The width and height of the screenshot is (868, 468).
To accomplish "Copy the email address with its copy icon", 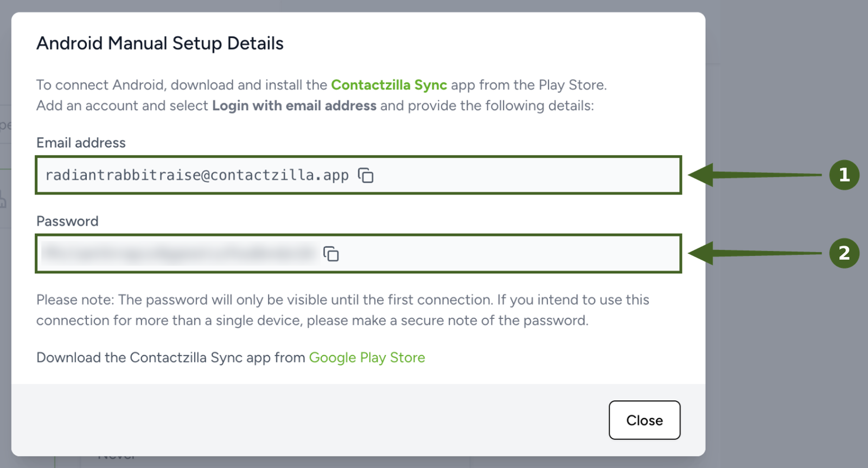I will pyautogui.click(x=366, y=175).
